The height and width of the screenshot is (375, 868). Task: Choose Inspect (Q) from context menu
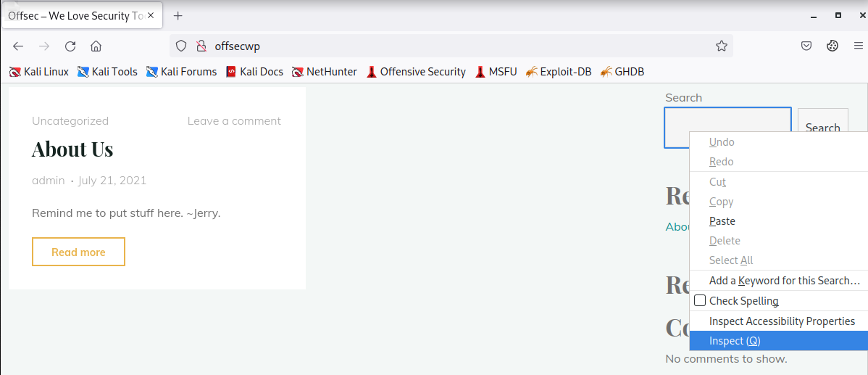coord(735,341)
